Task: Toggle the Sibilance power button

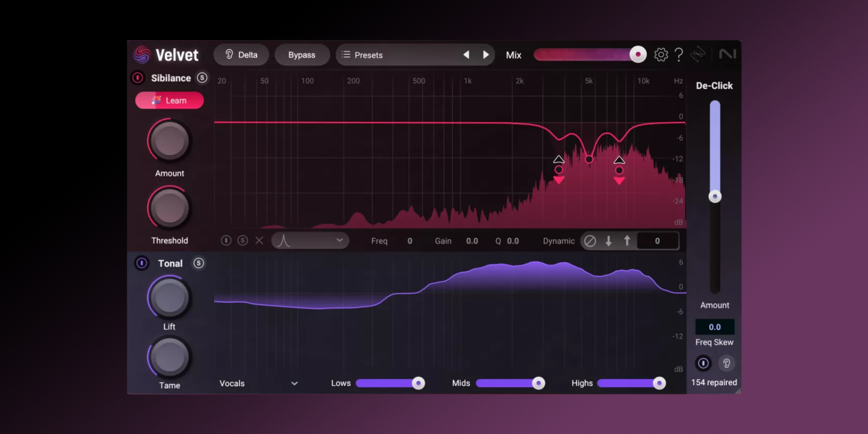Action: point(138,78)
